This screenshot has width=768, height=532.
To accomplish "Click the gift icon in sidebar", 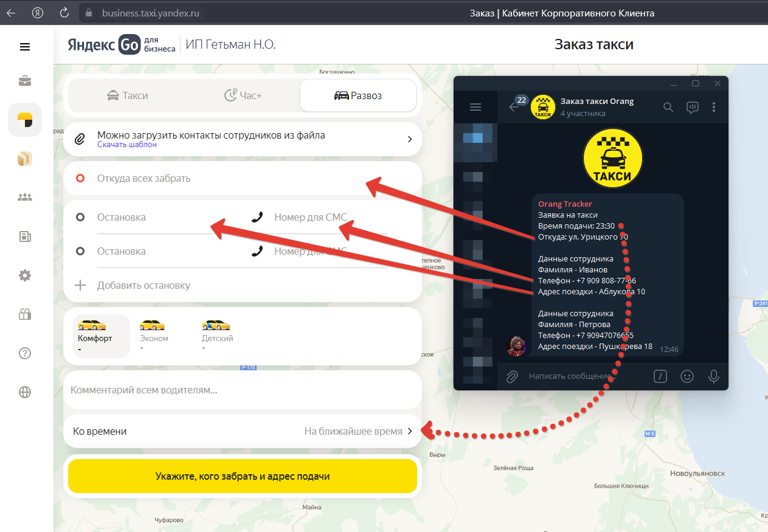I will pyautogui.click(x=25, y=314).
